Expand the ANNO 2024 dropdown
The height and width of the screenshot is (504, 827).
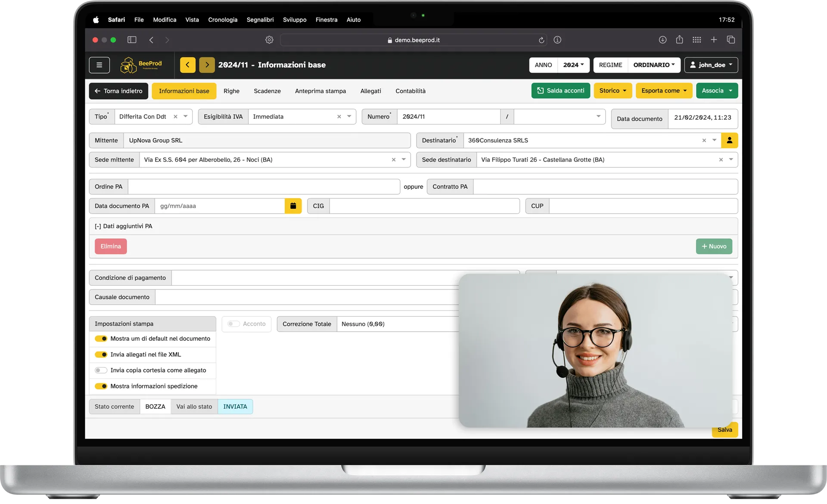(x=573, y=65)
